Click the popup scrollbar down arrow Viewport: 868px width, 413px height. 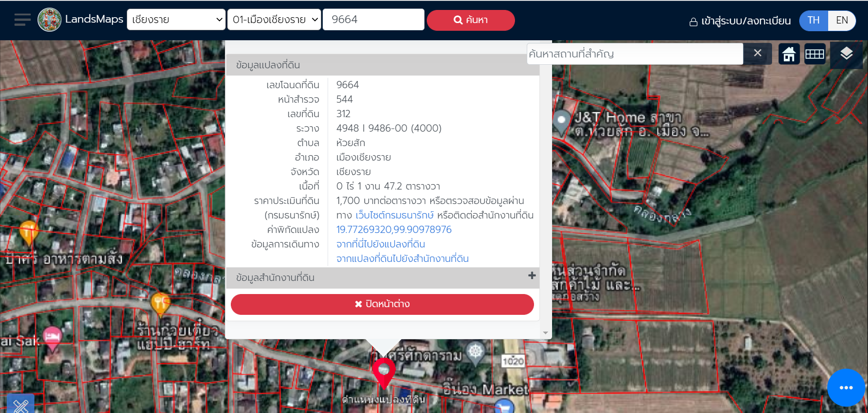pyautogui.click(x=545, y=333)
